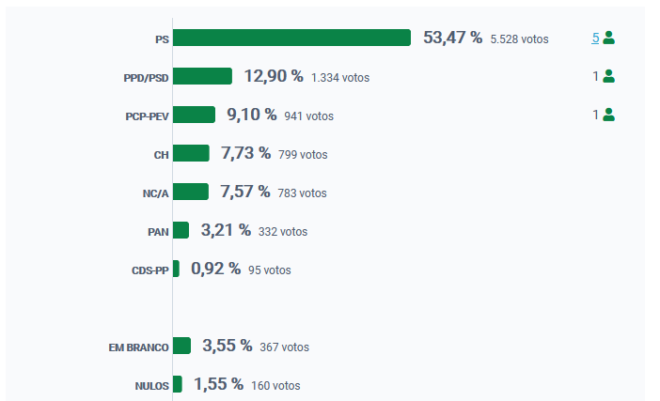
Task: Click the EM BRANCO result bar
Action: [182, 345]
